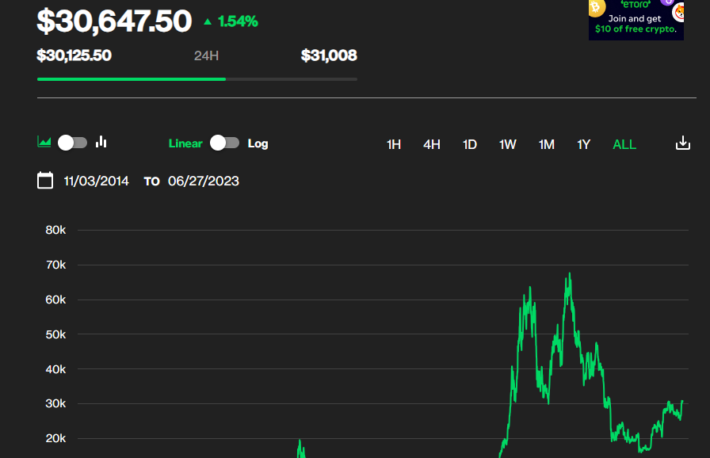Select the area chart icon
The width and height of the screenshot is (710, 458).
coord(44,142)
